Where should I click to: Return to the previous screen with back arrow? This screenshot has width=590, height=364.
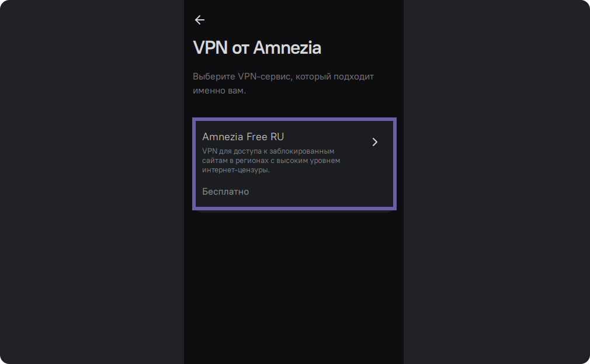pyautogui.click(x=200, y=20)
